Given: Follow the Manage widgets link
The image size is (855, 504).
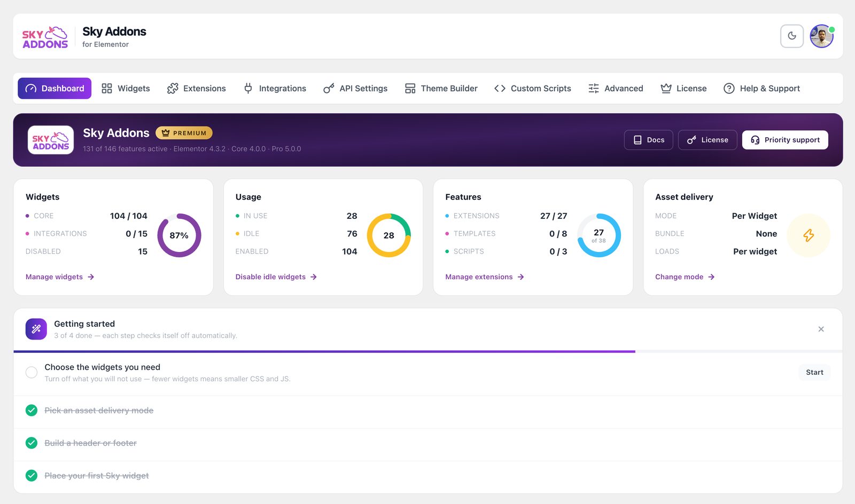Looking at the screenshot, I should [60, 277].
